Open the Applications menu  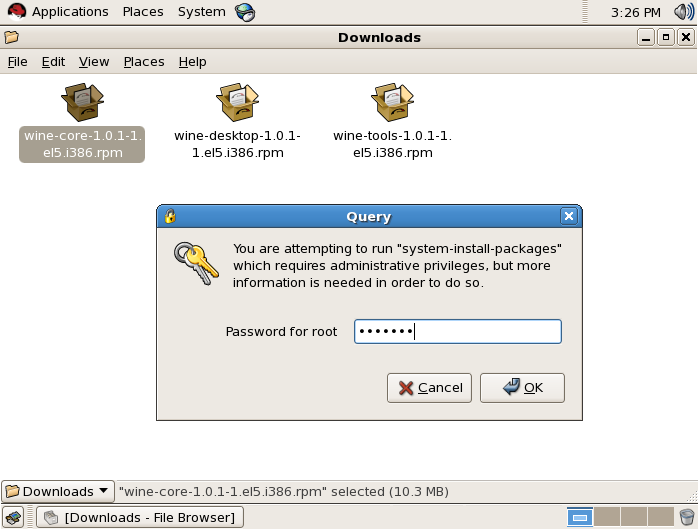70,12
